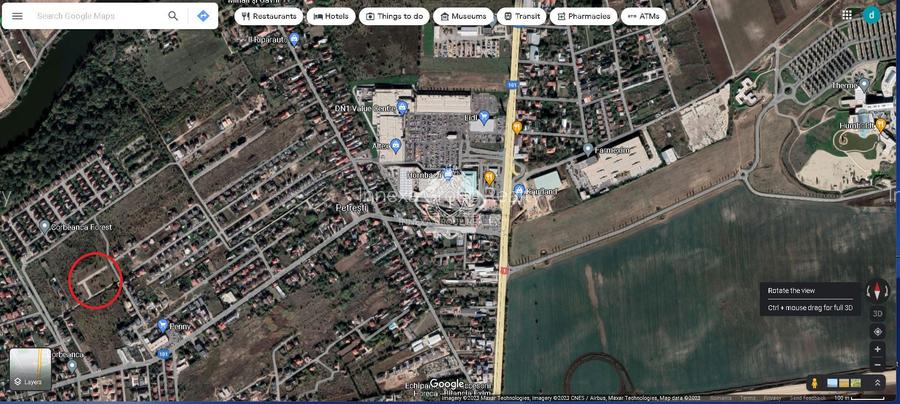This screenshot has width=900, height=404.
Task: Select the Street View pegman
Action: 815,383
